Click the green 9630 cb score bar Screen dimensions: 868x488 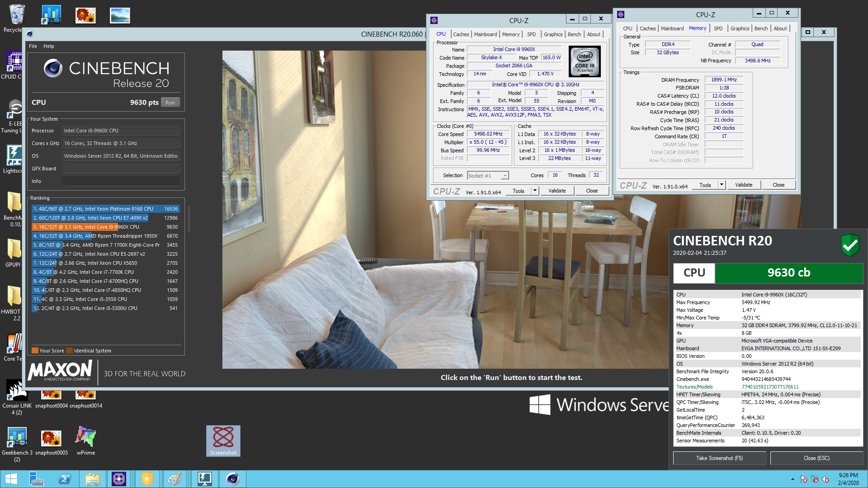[x=789, y=273]
